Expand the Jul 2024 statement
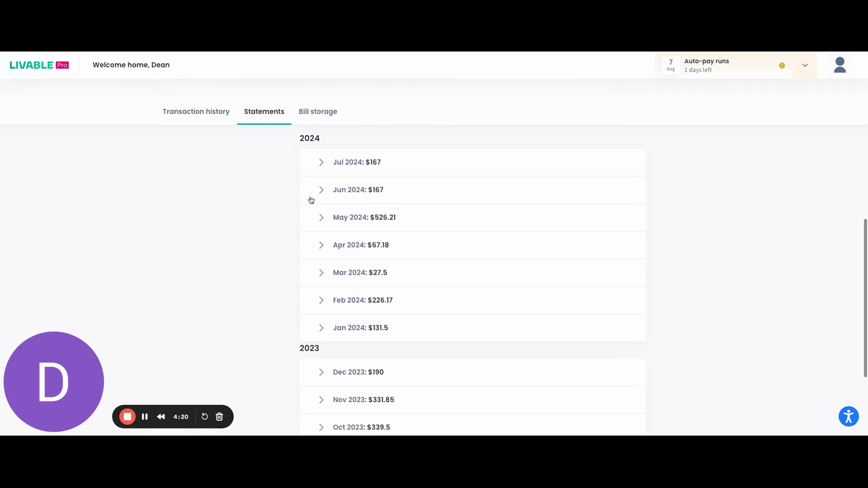This screenshot has width=868, height=488. pyautogui.click(x=321, y=162)
